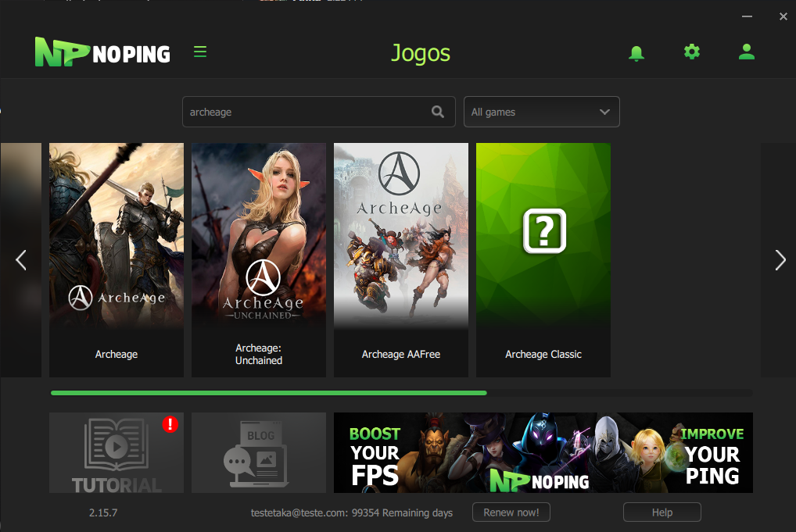This screenshot has width=796, height=532.
Task: Click the Help button
Action: pos(662,512)
